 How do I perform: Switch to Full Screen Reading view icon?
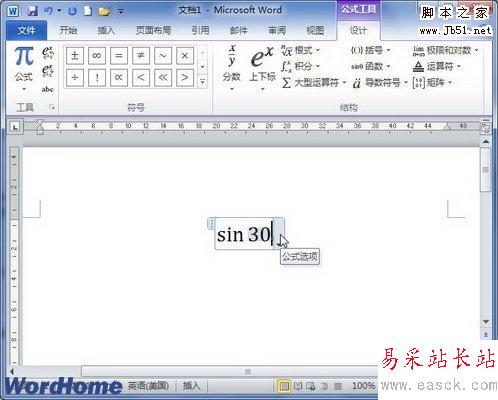pos(298,386)
